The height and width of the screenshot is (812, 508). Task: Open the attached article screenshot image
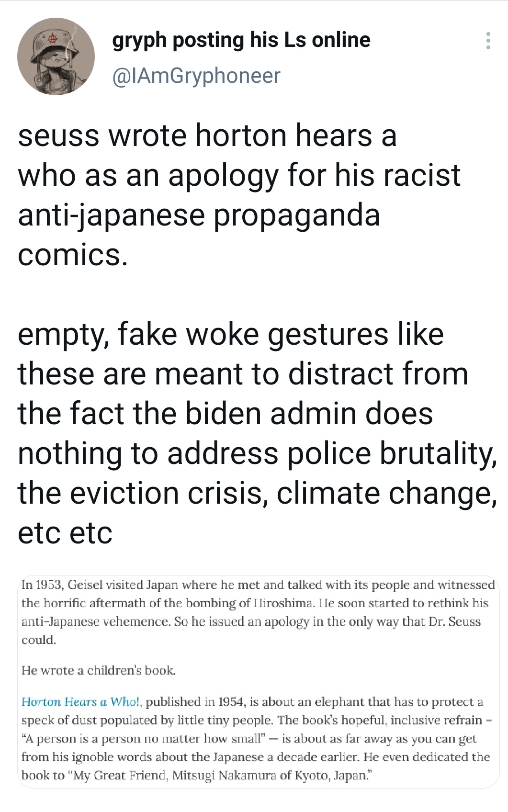(x=258, y=682)
